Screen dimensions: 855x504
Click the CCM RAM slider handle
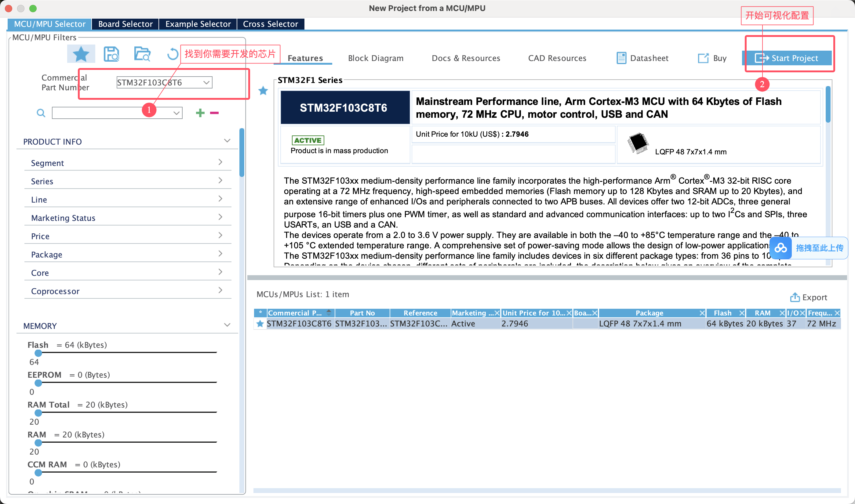(x=38, y=473)
